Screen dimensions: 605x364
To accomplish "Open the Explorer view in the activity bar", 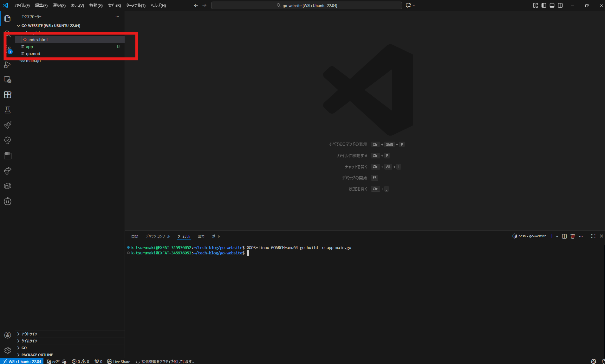I will point(8,19).
